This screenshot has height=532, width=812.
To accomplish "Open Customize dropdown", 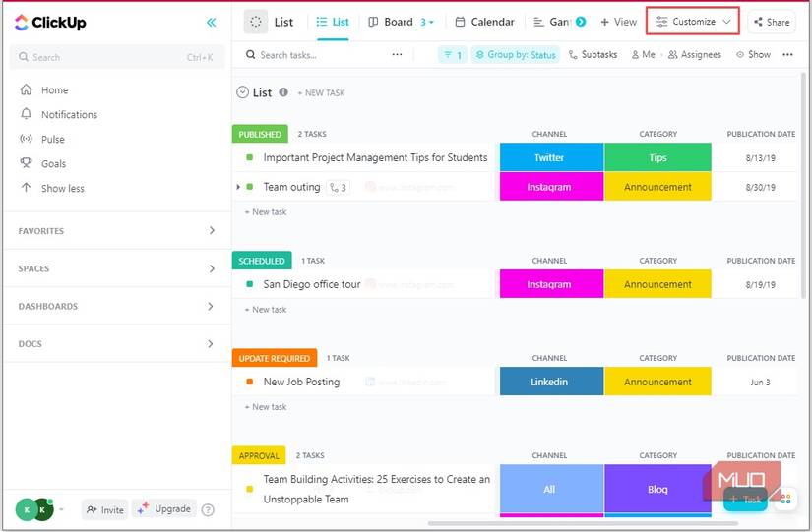I will pyautogui.click(x=693, y=22).
